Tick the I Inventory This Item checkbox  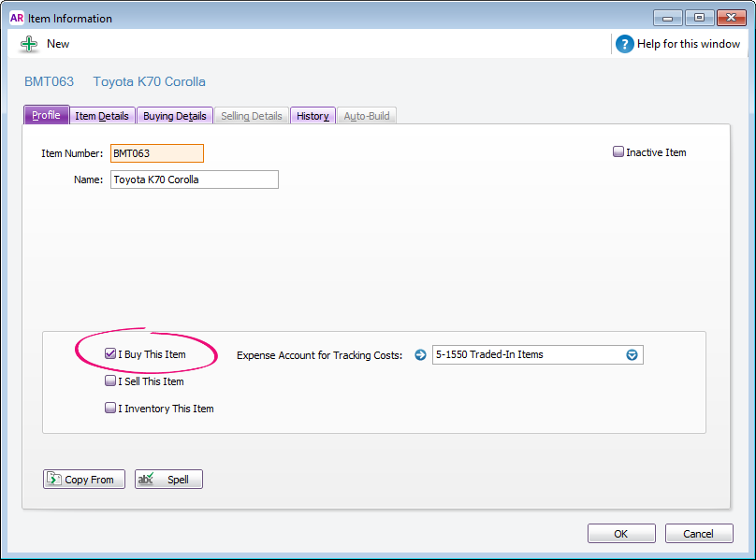click(110, 409)
